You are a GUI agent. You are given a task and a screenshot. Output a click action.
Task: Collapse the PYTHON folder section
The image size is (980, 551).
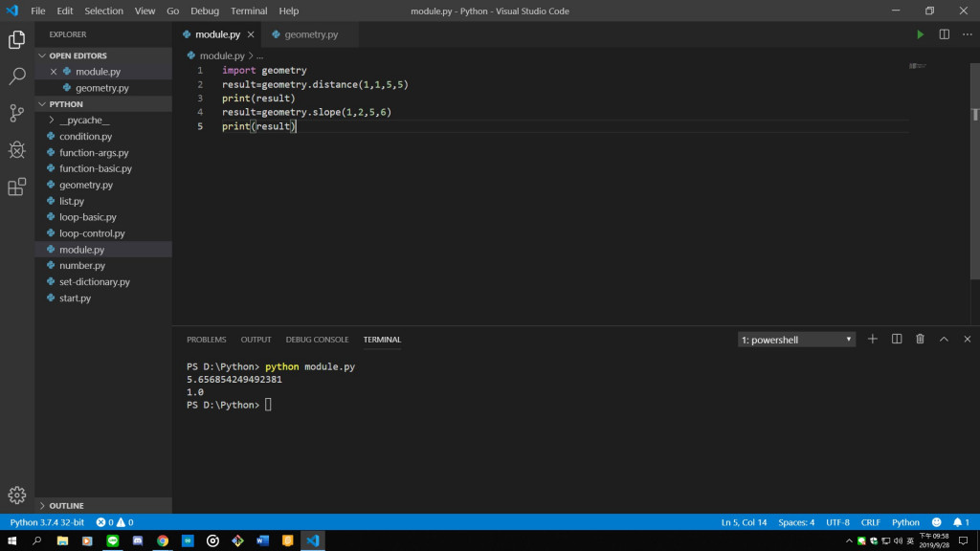[x=103, y=103]
